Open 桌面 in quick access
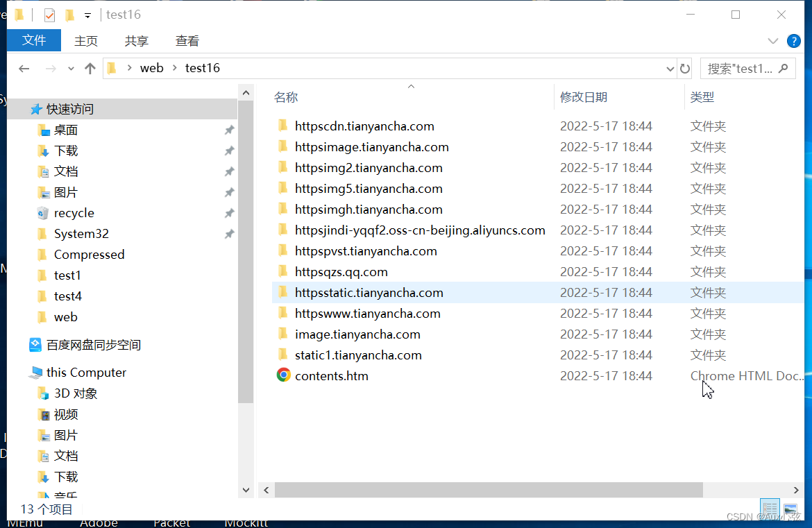The width and height of the screenshot is (812, 528). pyautogui.click(x=66, y=130)
